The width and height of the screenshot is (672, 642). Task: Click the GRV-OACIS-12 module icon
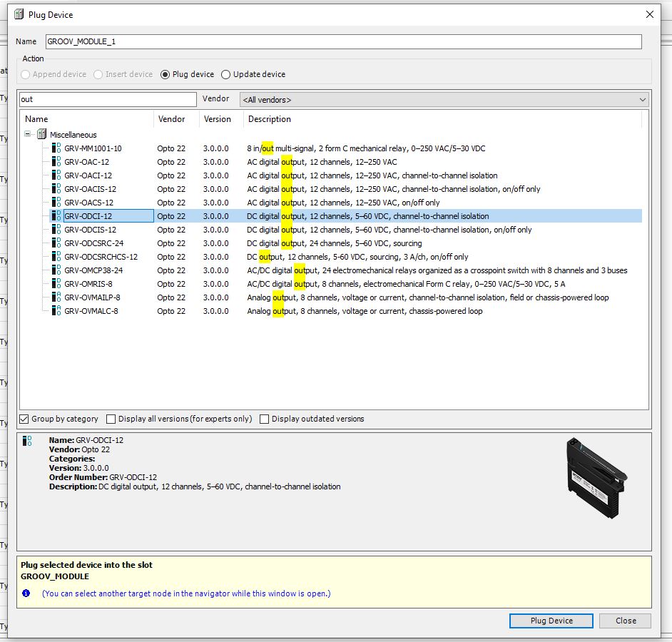[x=56, y=188]
